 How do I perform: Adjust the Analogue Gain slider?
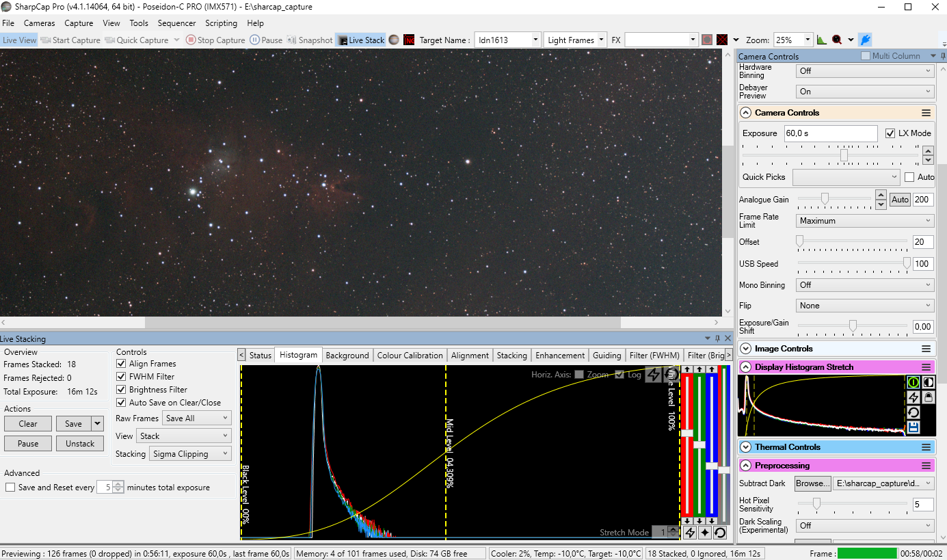tap(825, 199)
